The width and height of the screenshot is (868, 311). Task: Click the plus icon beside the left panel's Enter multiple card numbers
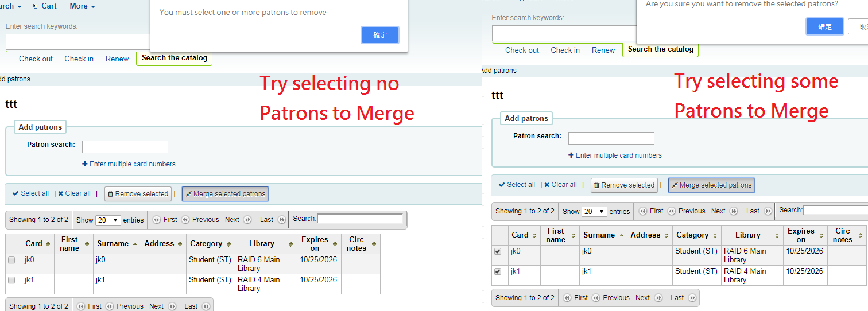click(x=85, y=164)
